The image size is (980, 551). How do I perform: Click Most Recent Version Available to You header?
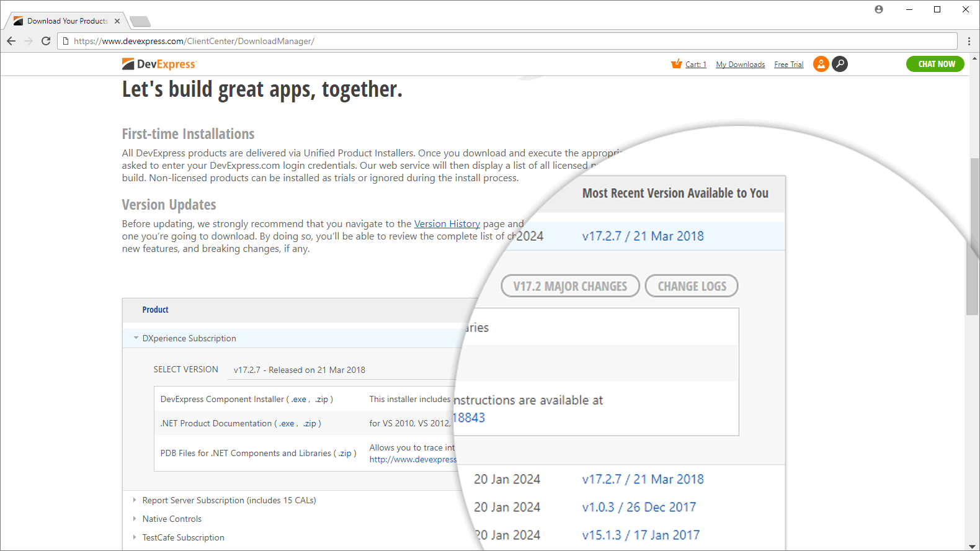pos(675,194)
